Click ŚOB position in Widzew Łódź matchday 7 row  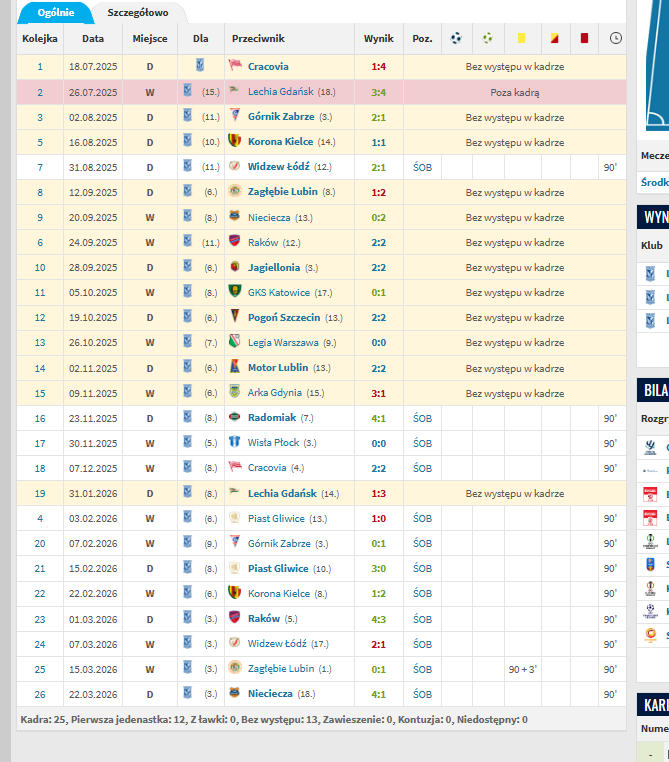[422, 167]
